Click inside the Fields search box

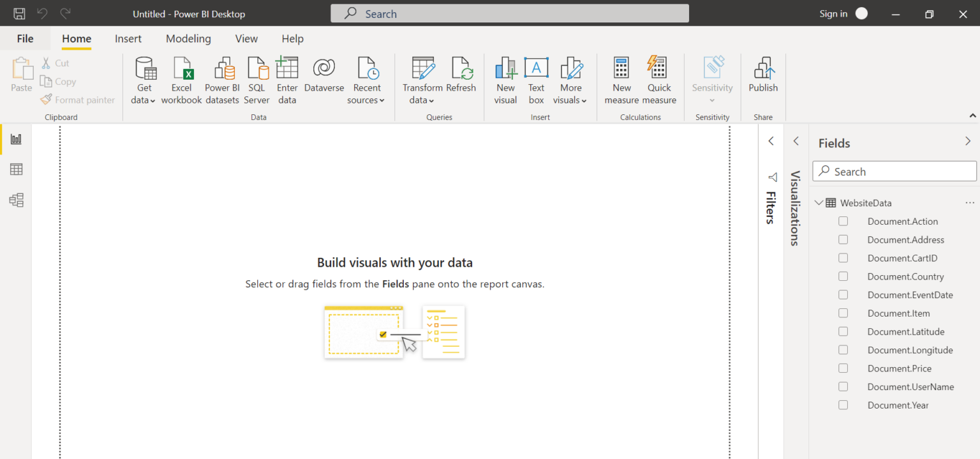[x=893, y=171]
